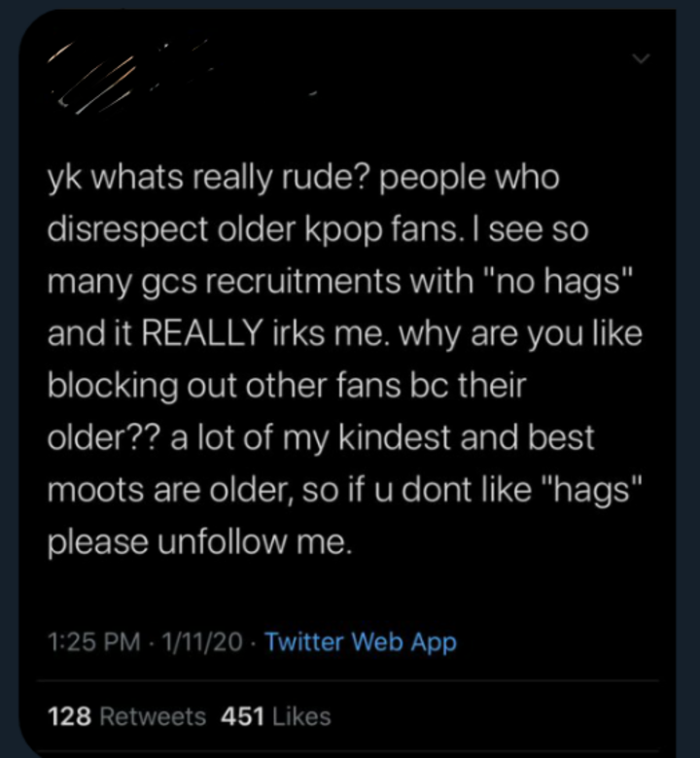Click the number 128 in retweet count
The height and width of the screenshot is (758, 700).
[x=69, y=716]
